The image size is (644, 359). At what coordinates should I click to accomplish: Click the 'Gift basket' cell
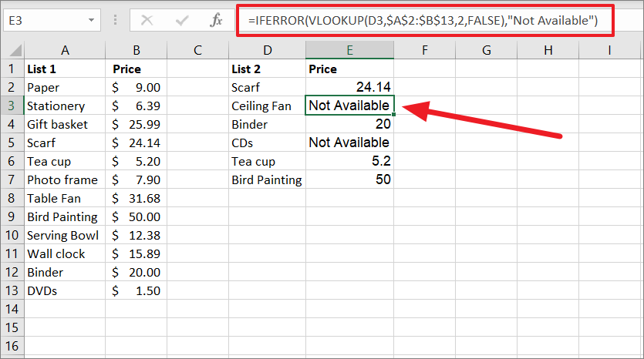[x=65, y=124]
